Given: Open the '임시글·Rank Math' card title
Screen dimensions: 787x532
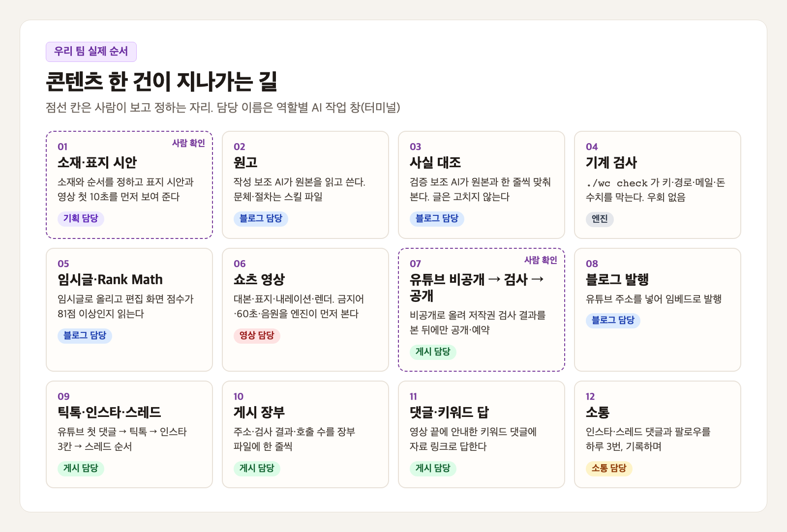Looking at the screenshot, I should pyautogui.click(x=110, y=279).
